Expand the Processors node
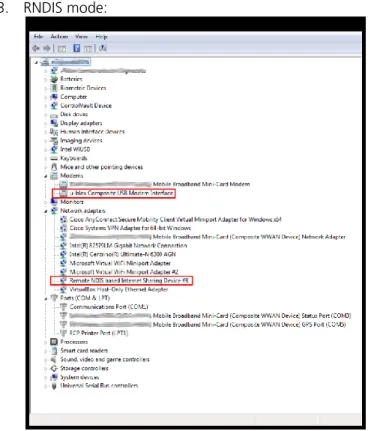383x431 pixels. 46,342
